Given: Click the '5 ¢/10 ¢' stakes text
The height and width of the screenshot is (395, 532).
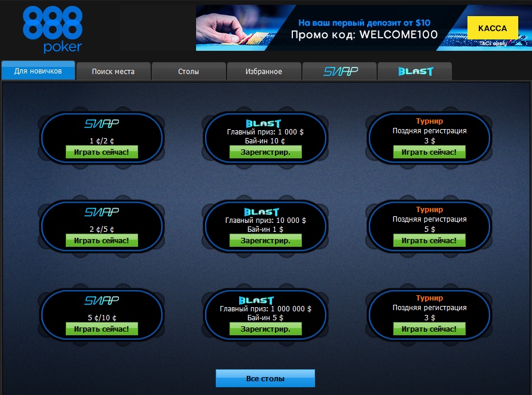Looking at the screenshot, I should [102, 318].
